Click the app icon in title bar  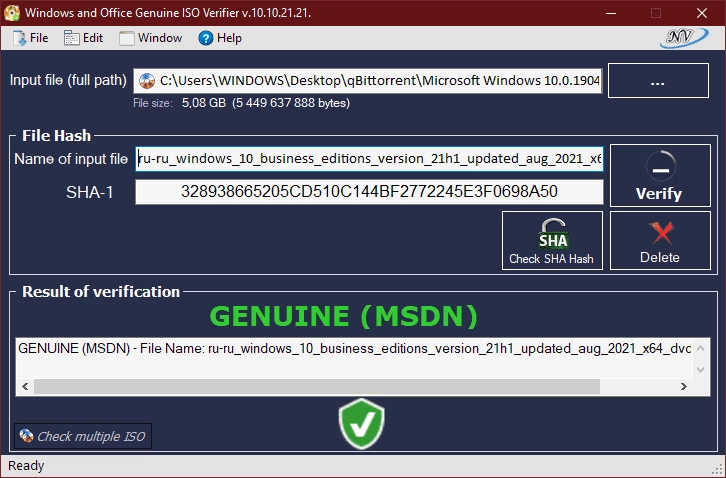[x=12, y=13]
